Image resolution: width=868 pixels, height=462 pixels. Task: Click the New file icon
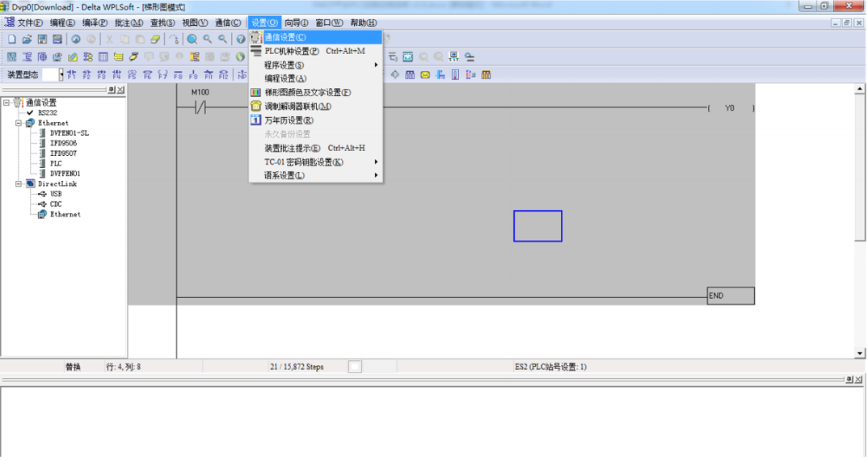11,40
